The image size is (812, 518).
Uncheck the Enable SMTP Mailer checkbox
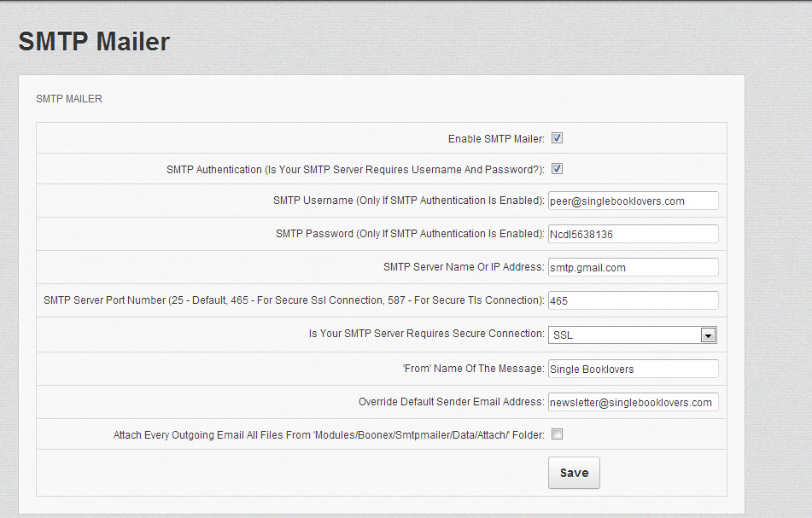tap(557, 138)
